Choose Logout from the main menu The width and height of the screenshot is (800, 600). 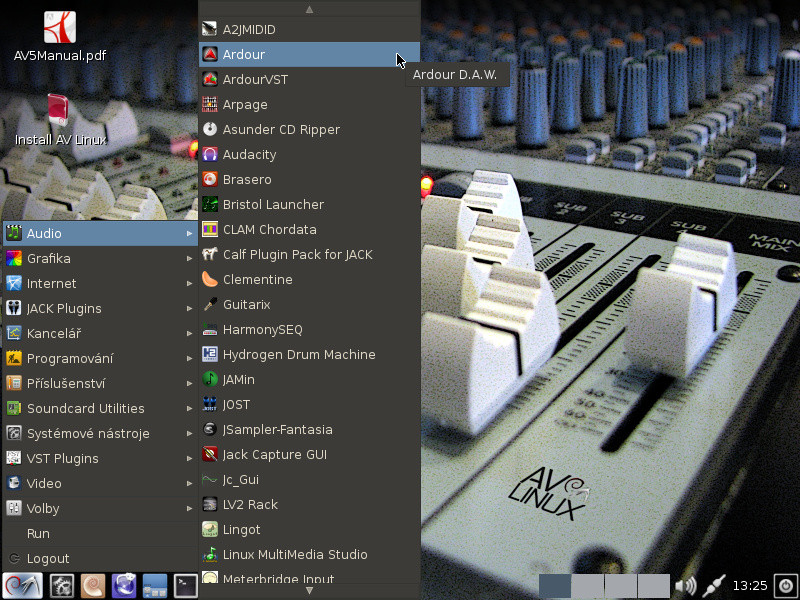tap(100, 558)
